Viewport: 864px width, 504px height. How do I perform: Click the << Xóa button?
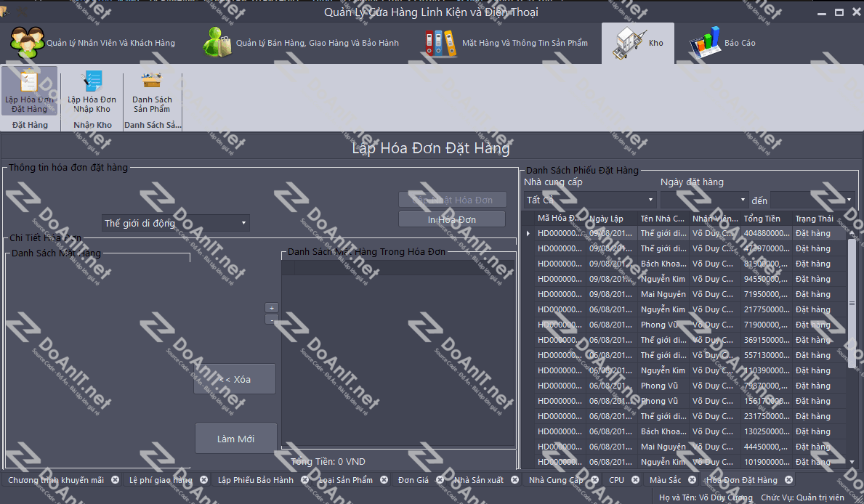[x=234, y=379]
